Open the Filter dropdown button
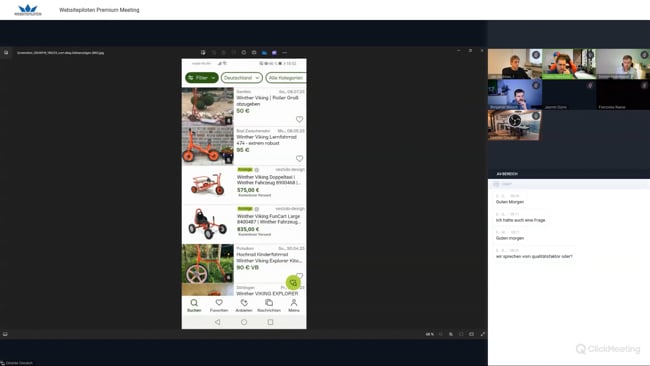Viewport: 650px width, 366px height. 202,78
